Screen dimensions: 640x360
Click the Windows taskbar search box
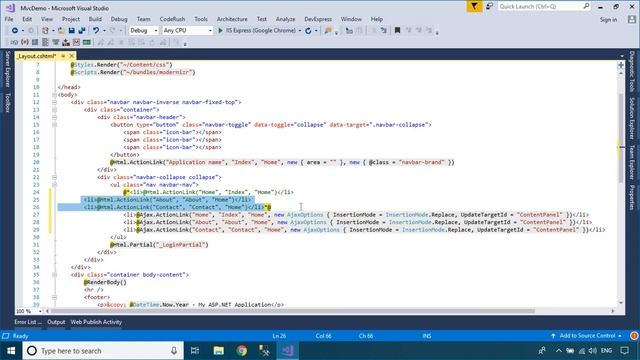(x=103, y=351)
